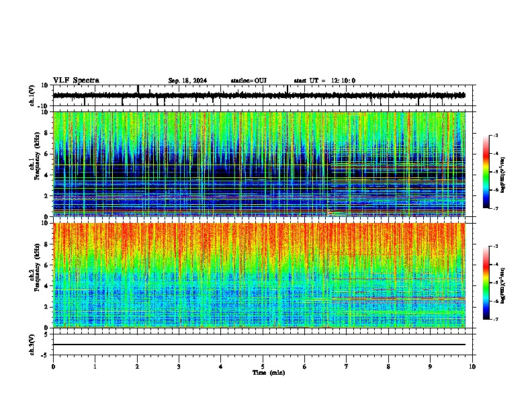The image size is (532, 411).
Task: Click the ch.1 spectrogram color scale bar
Action: pyautogui.click(x=486, y=172)
